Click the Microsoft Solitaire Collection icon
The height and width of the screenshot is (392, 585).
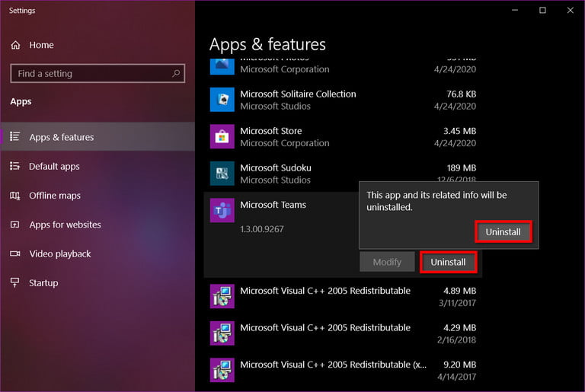pos(222,100)
